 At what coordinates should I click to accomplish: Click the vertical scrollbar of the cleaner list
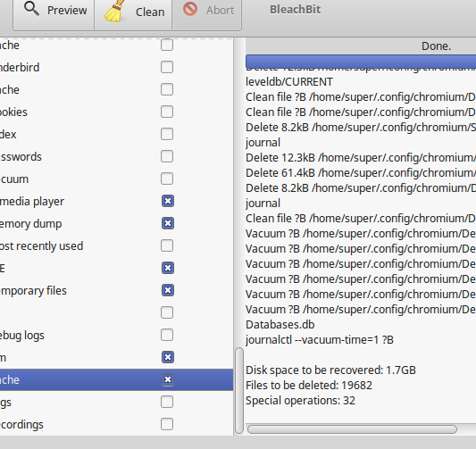(x=239, y=390)
